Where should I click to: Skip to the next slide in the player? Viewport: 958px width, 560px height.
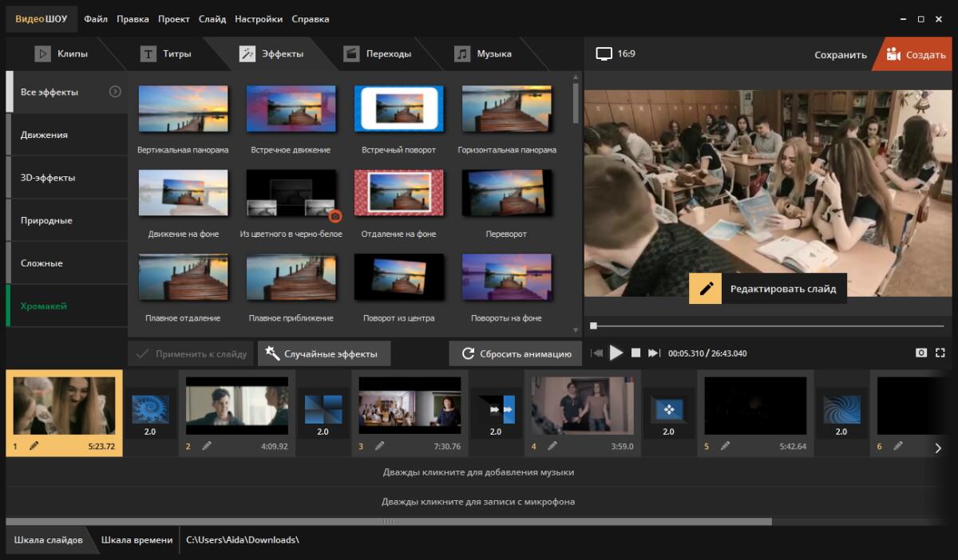tap(654, 353)
